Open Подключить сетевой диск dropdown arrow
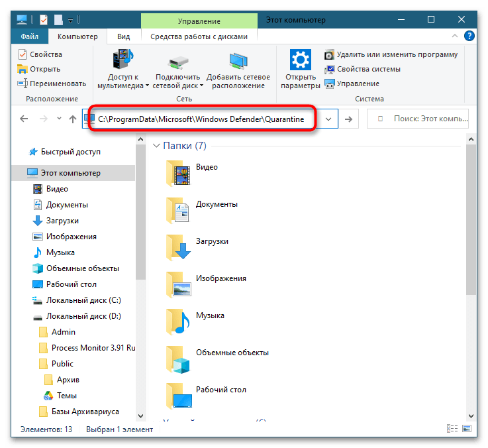Image resolution: width=488 pixels, height=448 pixels. pos(201,85)
